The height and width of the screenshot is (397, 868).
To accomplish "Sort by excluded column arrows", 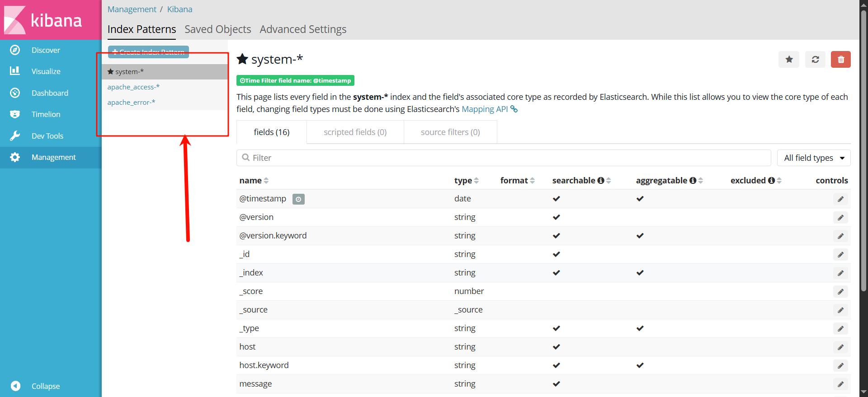I will 779,181.
